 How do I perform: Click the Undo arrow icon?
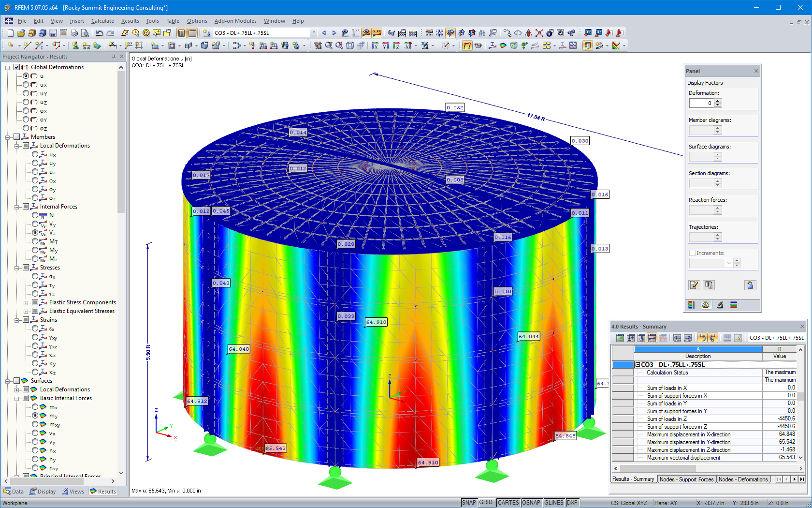pos(99,33)
